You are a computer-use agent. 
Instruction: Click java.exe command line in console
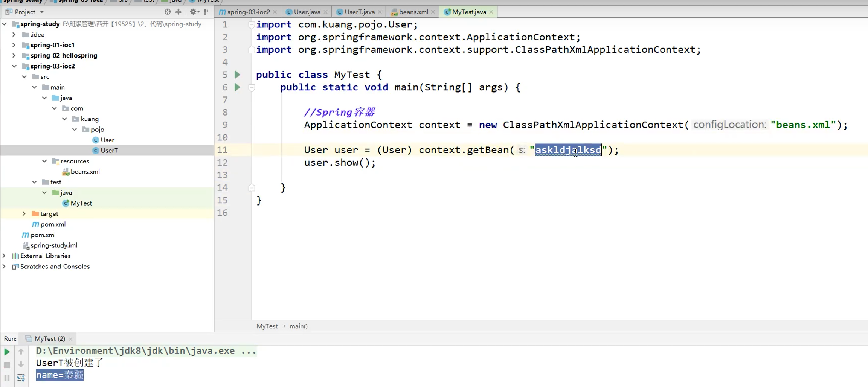146,351
